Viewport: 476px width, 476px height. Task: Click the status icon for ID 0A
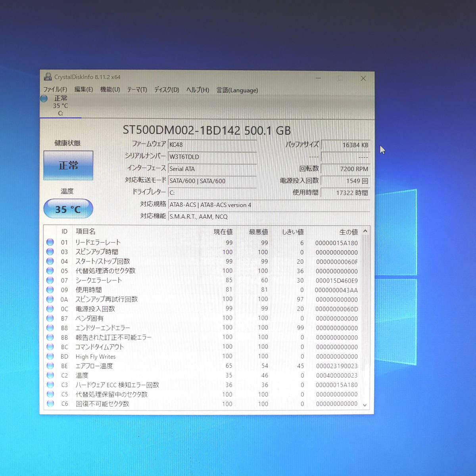50,299
